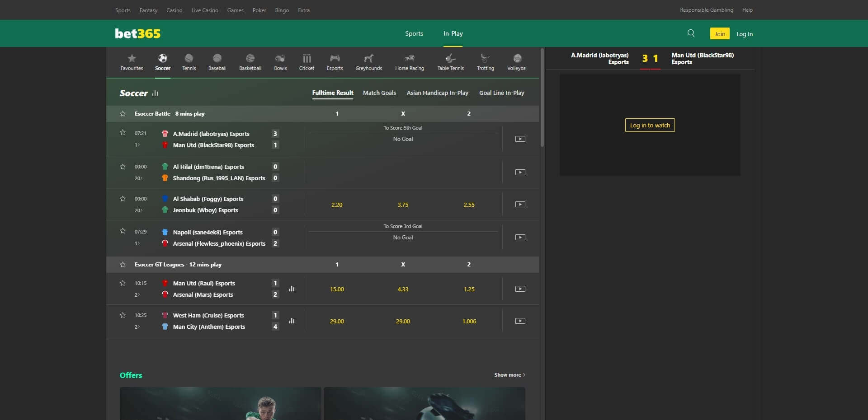Select the 2.20 odds for Al Shabab
Screen dimensions: 868x420
pyautogui.click(x=337, y=205)
